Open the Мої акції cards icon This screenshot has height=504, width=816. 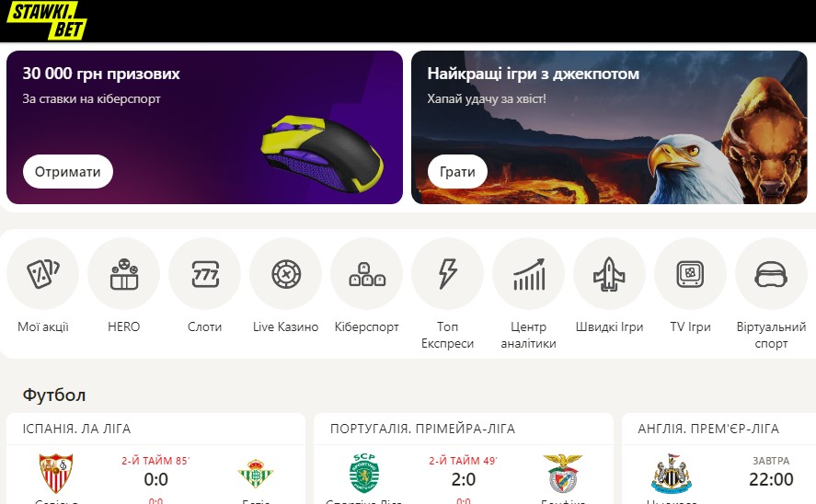click(42, 273)
